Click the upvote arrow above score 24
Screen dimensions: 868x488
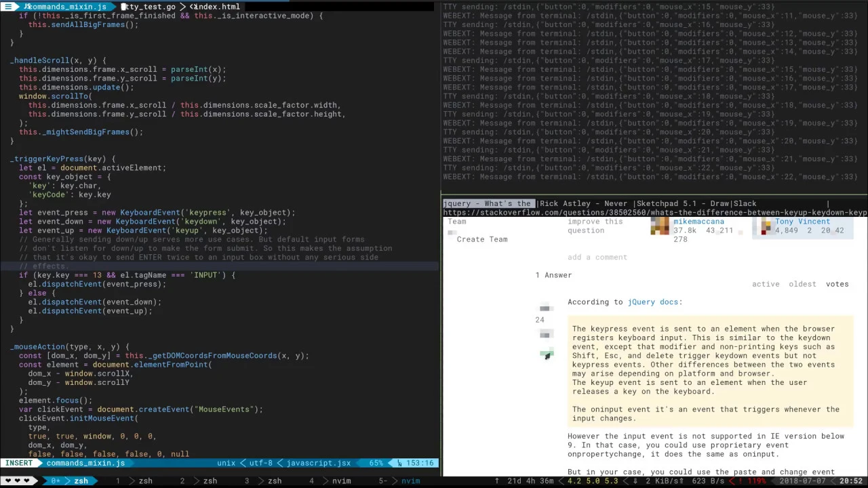point(545,308)
